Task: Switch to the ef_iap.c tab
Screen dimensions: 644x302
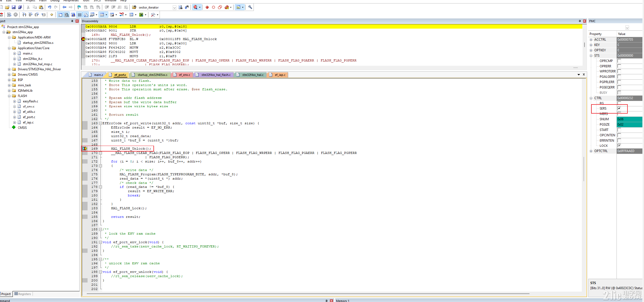Action: [278, 75]
